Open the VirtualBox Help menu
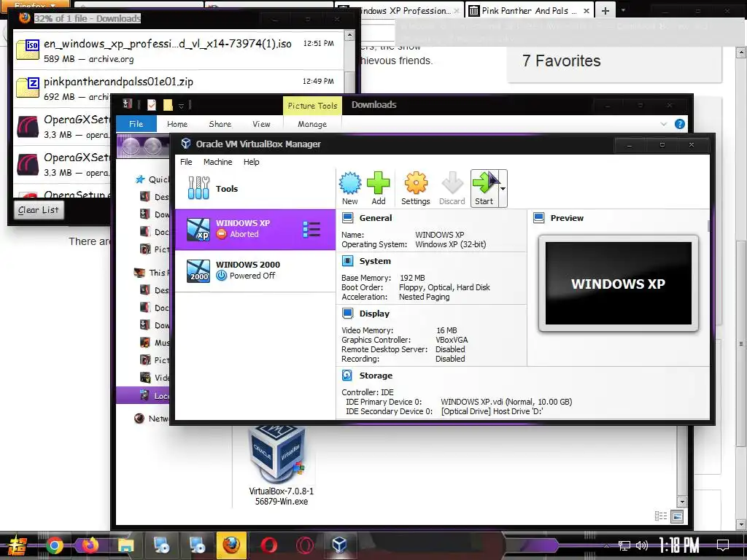The width and height of the screenshot is (747, 560). coord(251,162)
